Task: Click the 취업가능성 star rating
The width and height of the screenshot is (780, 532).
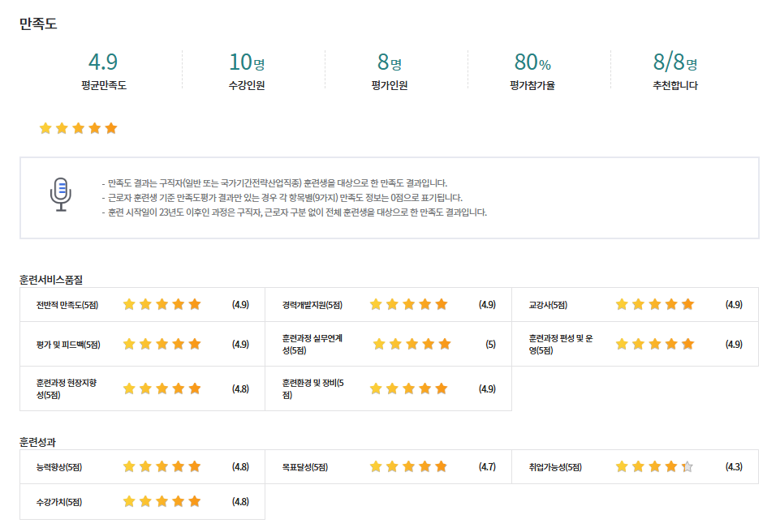Action: (x=654, y=467)
